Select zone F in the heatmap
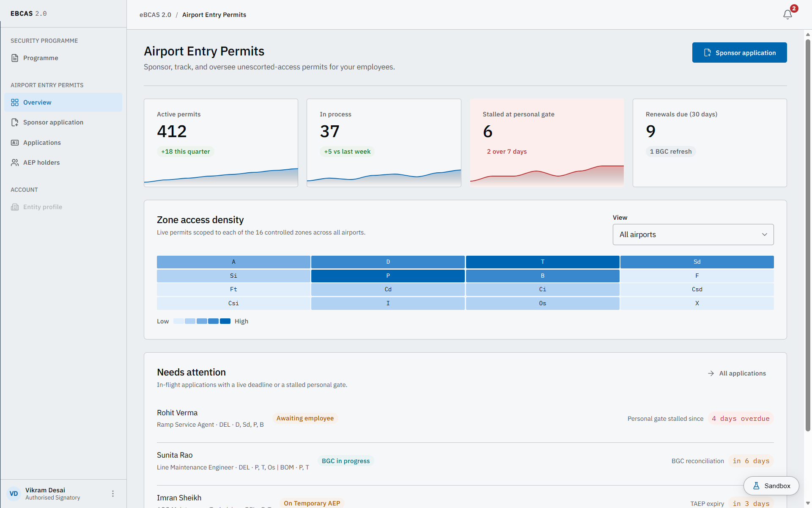The image size is (812, 508). (x=697, y=276)
